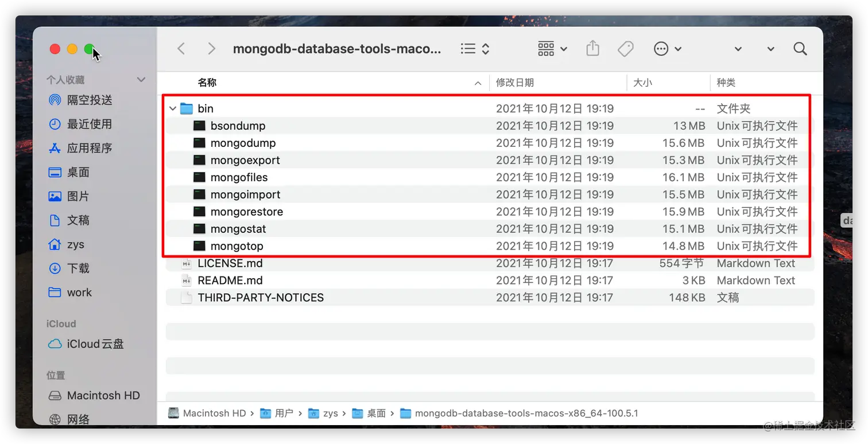Viewport: 868px width, 444px height.
Task: Click the 16.1 MB size of mongofiles
Action: tap(683, 177)
